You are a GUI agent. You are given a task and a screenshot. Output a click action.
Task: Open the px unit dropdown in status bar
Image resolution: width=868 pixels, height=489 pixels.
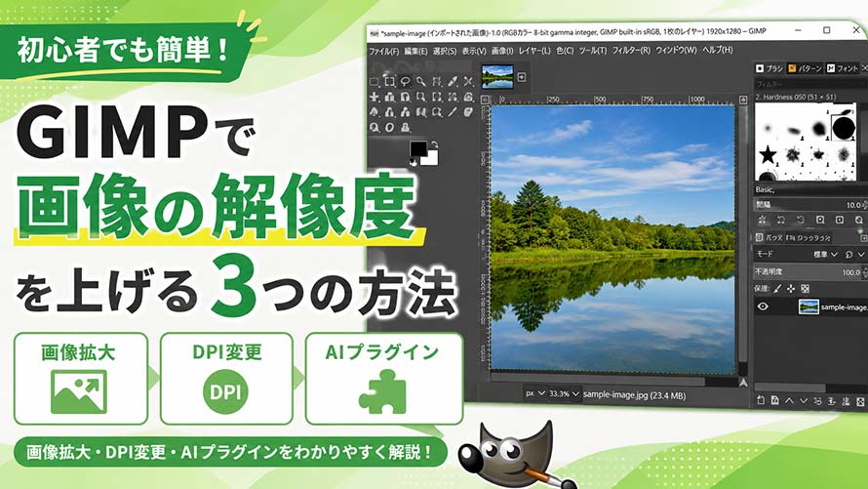point(534,393)
